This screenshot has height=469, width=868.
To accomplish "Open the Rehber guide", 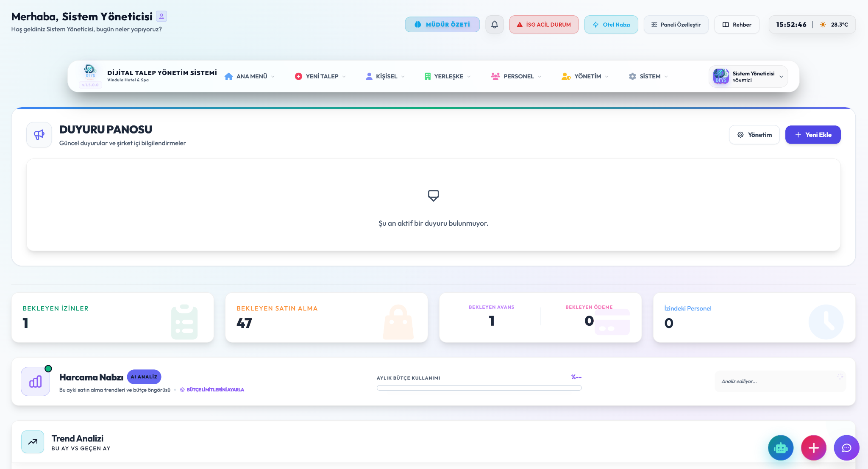I will [737, 25].
